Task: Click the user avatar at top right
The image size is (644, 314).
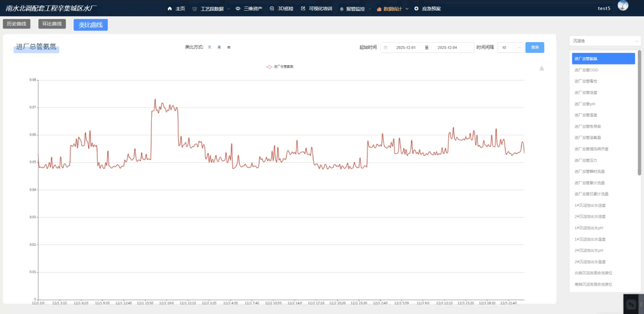Action: pyautogui.click(x=622, y=6)
